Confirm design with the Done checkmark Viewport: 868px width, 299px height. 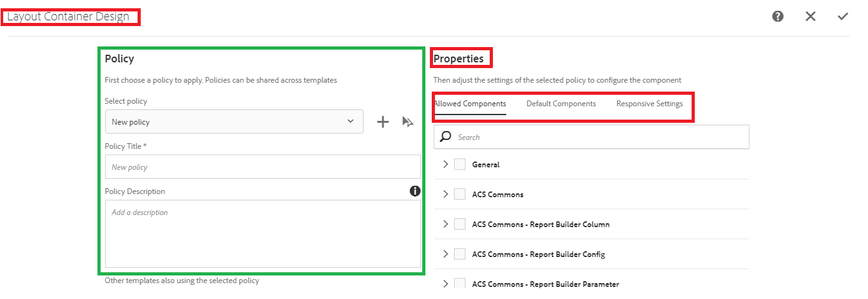point(843,17)
